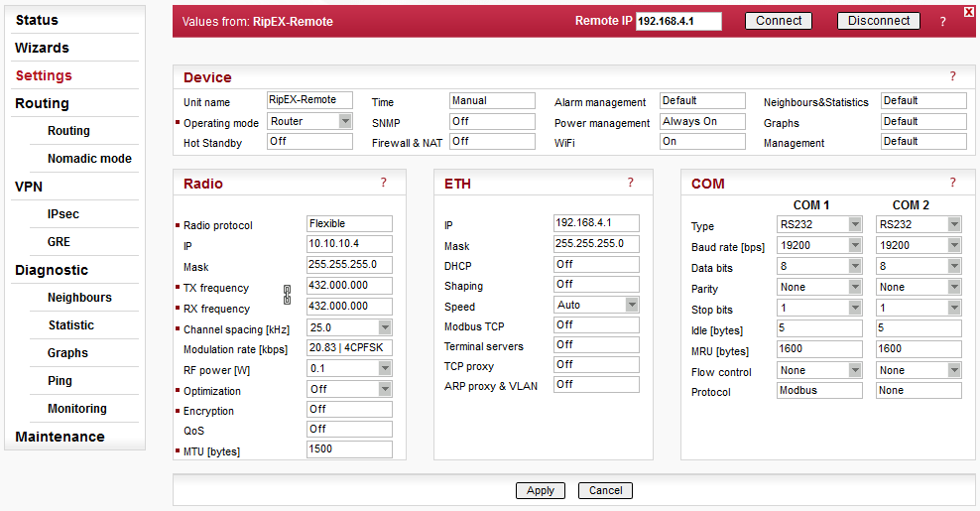Click the TX/RX frequency link lock icon
The image size is (980, 511).
(288, 296)
